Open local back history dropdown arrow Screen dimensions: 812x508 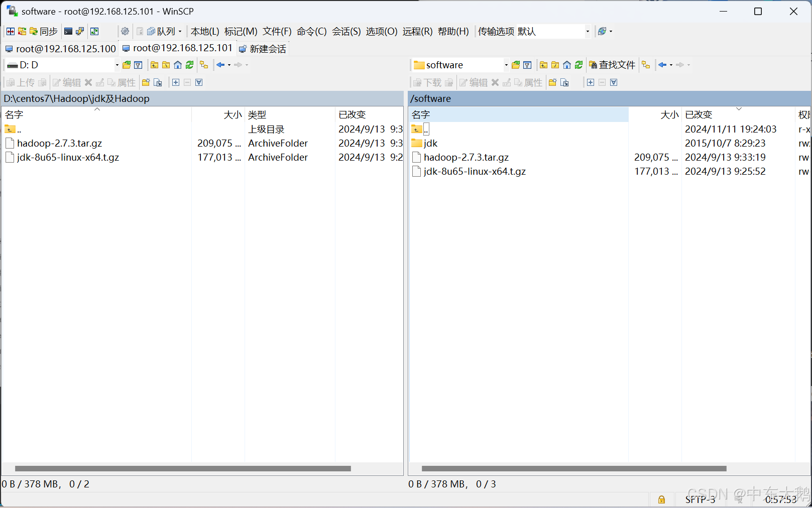pyautogui.click(x=229, y=65)
